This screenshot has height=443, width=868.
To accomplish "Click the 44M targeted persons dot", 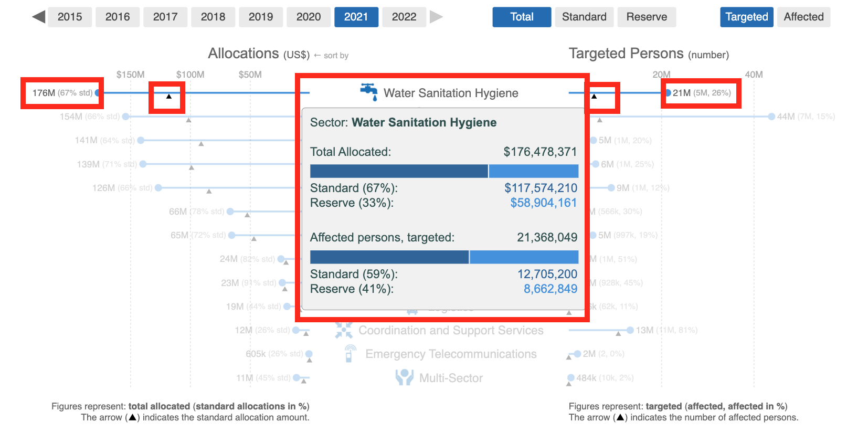I will [771, 117].
